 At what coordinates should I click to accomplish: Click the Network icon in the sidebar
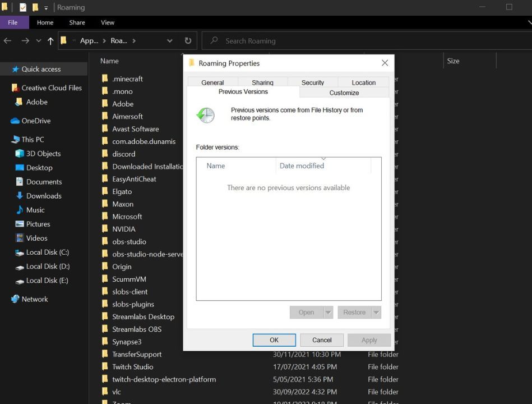click(14, 299)
